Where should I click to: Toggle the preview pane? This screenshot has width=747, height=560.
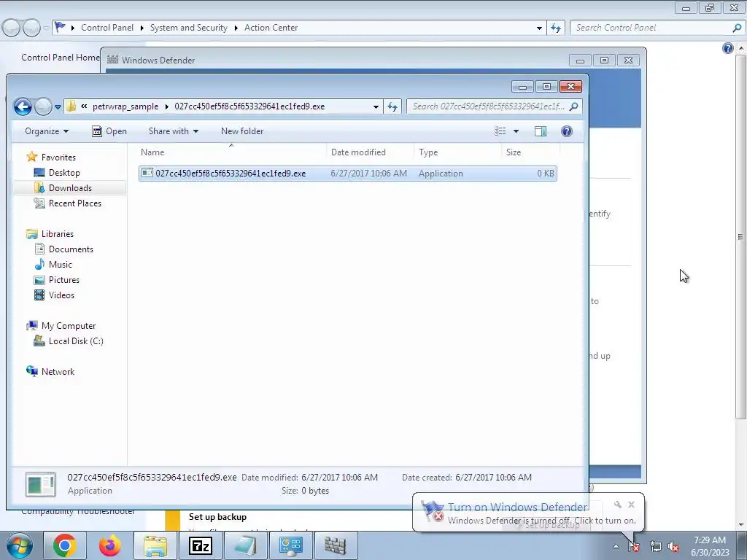pos(541,131)
